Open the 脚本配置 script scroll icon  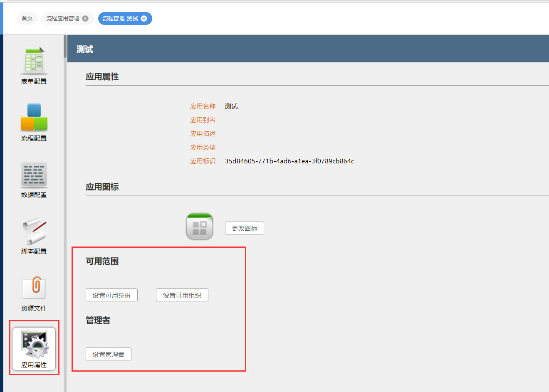(34, 231)
